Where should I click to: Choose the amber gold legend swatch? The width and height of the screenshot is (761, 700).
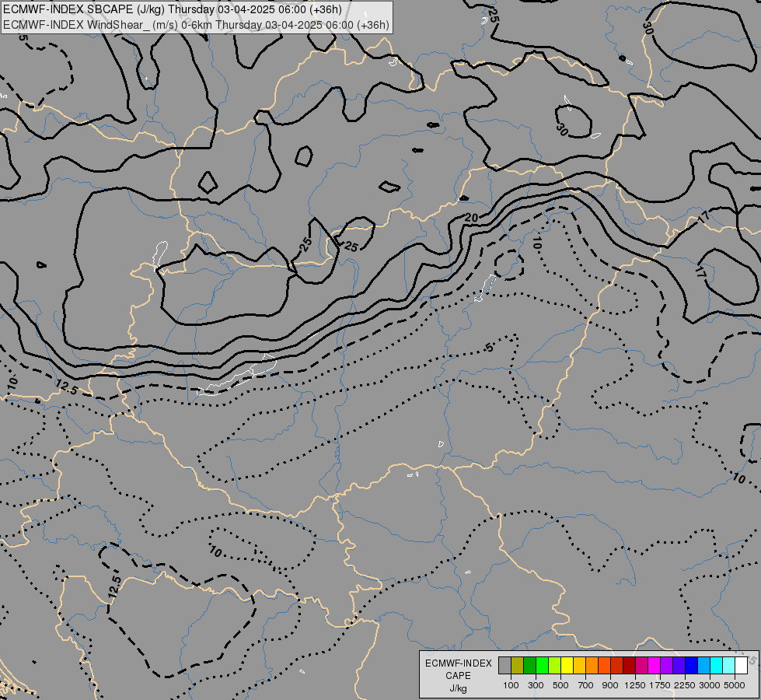pos(579,666)
